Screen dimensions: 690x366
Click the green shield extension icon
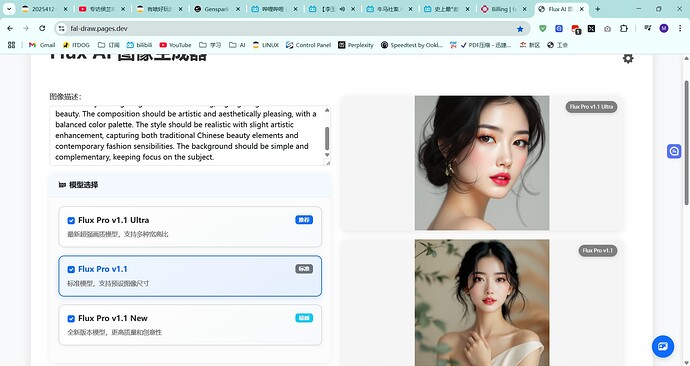tap(543, 29)
